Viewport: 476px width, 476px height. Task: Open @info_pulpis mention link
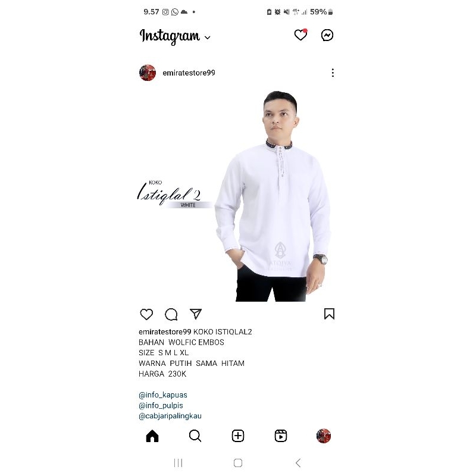point(161,406)
